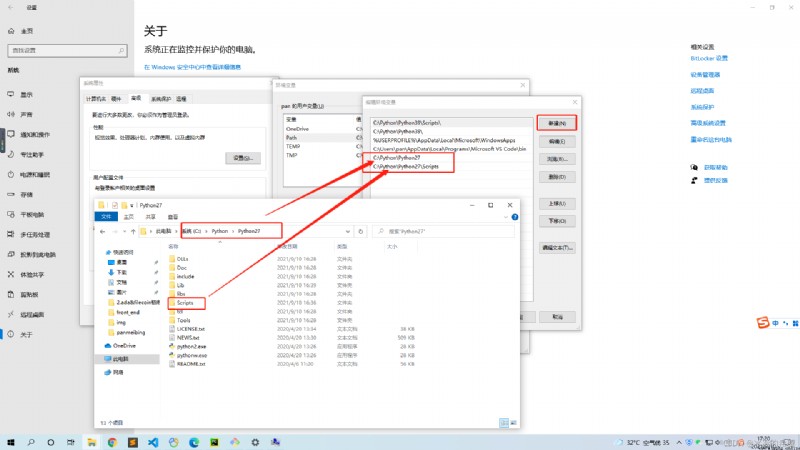
Task: Expand Explorer ribbon chevron
Action: tap(506, 217)
